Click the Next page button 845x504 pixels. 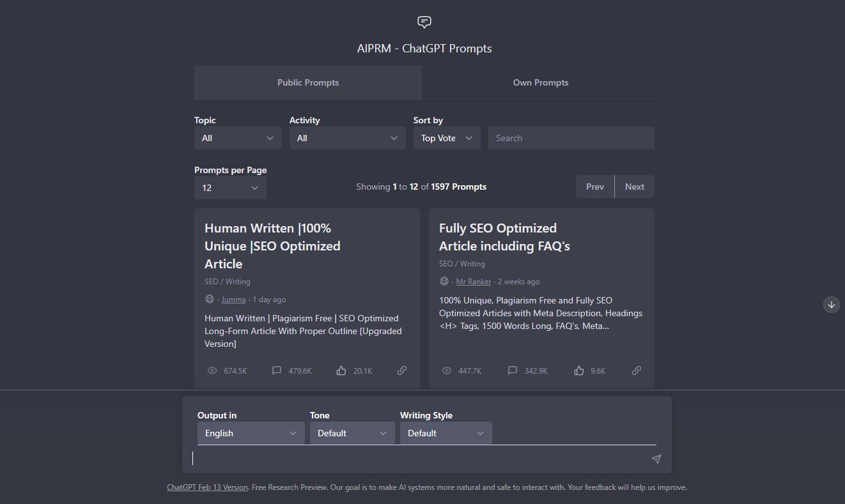coord(635,187)
